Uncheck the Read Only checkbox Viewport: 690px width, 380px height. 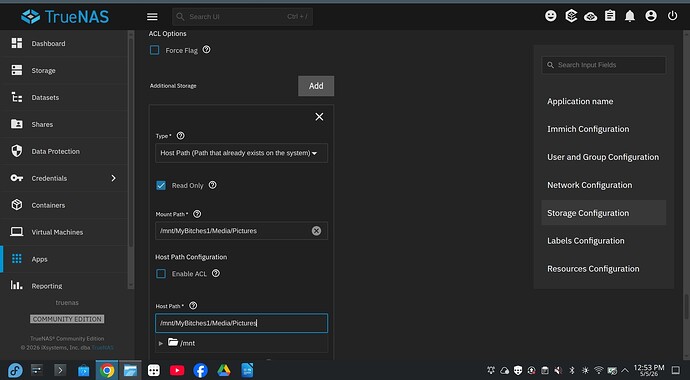[x=161, y=185]
